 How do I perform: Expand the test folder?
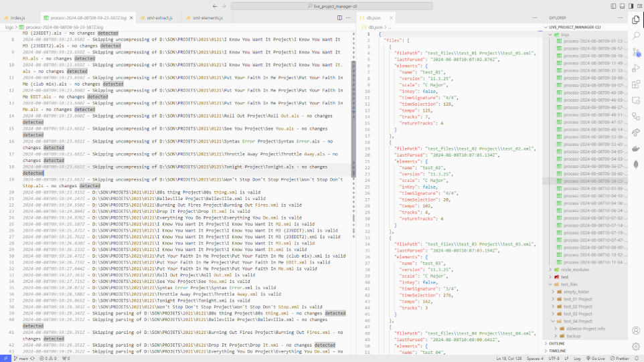point(585,277)
